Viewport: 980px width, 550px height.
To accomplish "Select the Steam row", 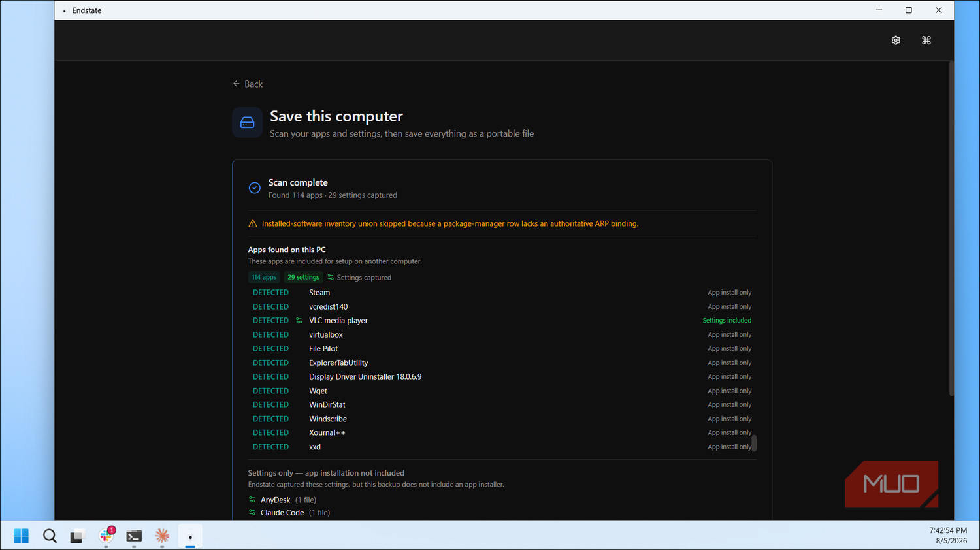I will [x=502, y=293].
